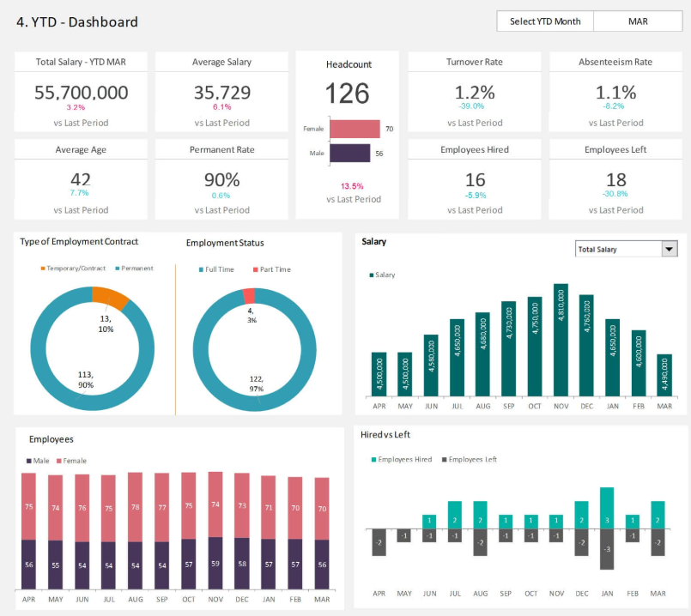The width and height of the screenshot is (691, 616).
Task: Select the Total Salary combo box text
Action: (x=616, y=249)
